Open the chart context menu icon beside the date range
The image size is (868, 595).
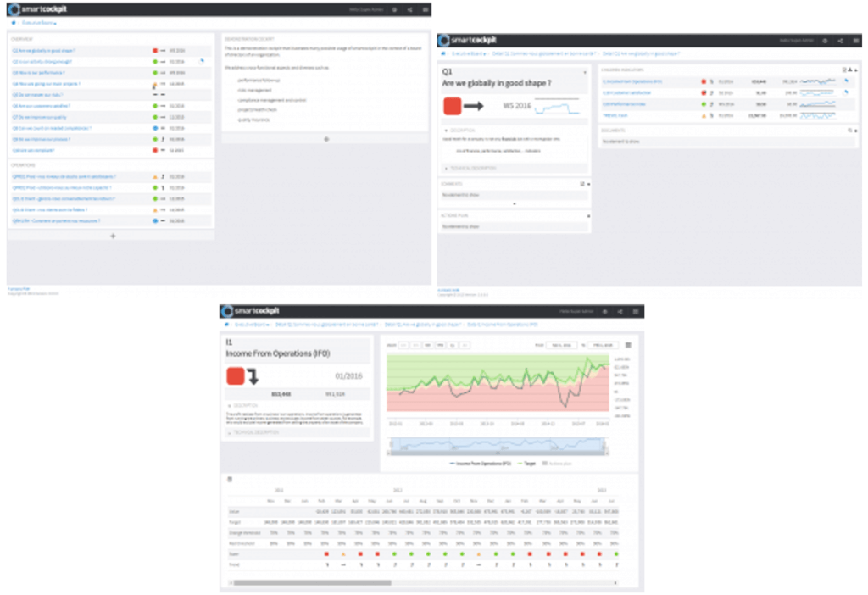click(628, 345)
